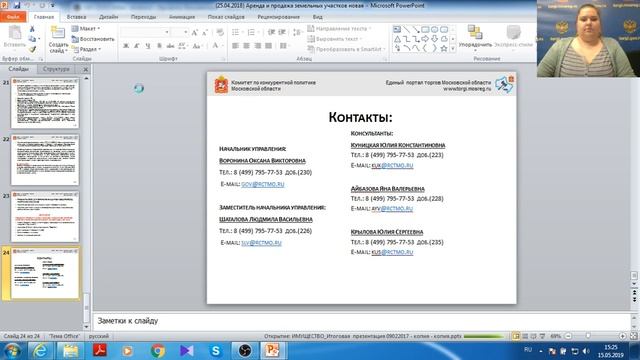This screenshot has height=360, width=640.
Task: Toggle center text alignment
Action: tap(247, 46)
